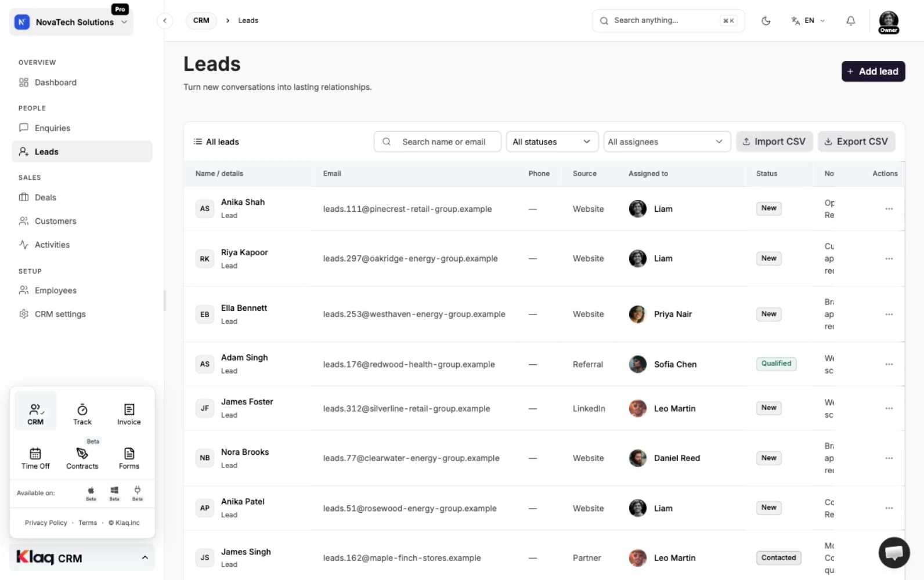This screenshot has height=580, width=924.
Task: Expand the NovaTech Solutions workspace switcher
Action: (x=71, y=22)
